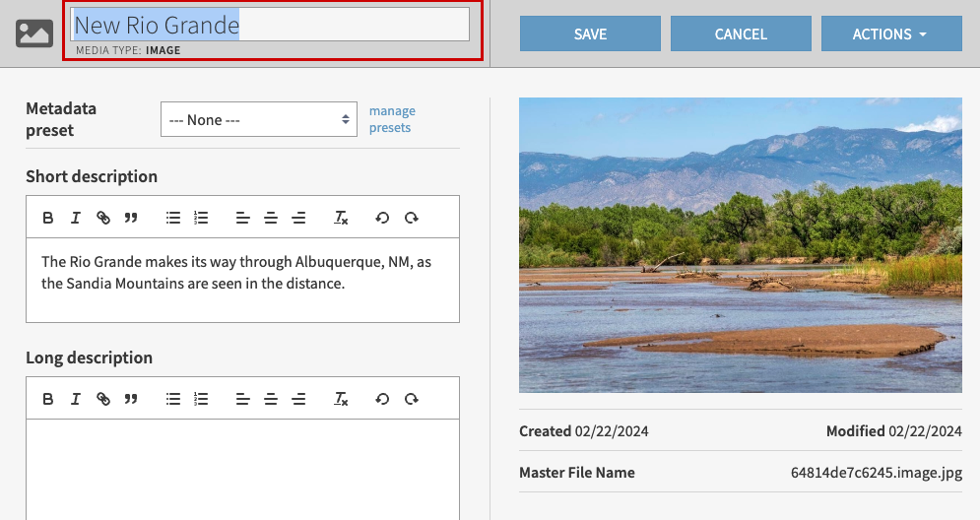Click Bold in Long description toolbar

coord(47,399)
